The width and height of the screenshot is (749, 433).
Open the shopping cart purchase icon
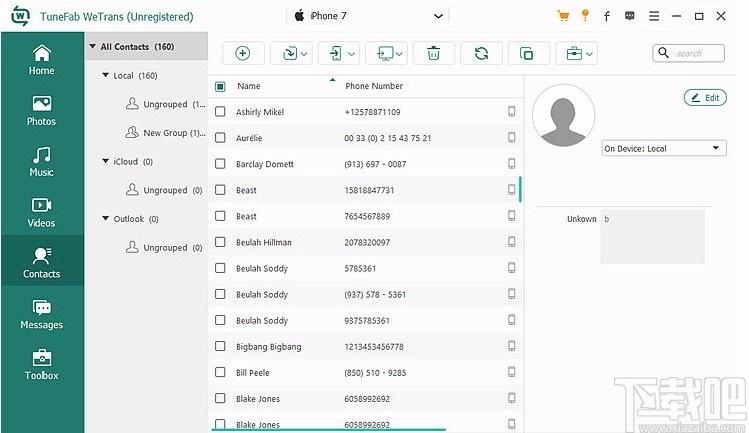pos(563,16)
